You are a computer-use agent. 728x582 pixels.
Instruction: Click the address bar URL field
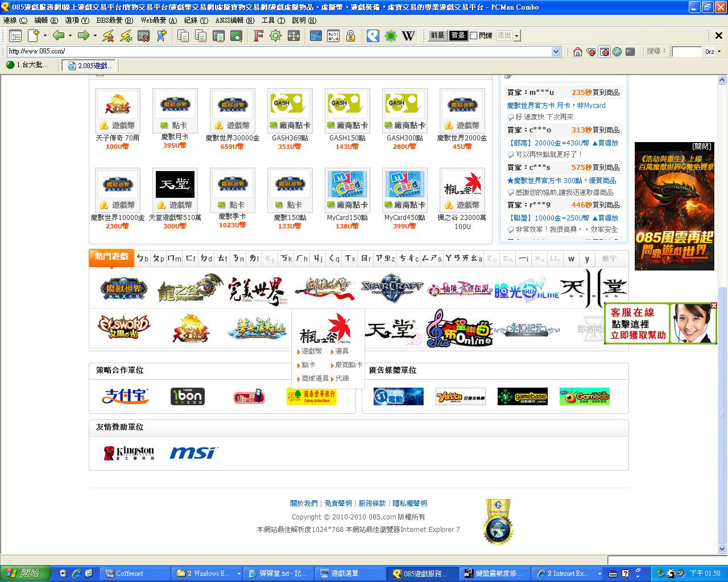point(279,52)
